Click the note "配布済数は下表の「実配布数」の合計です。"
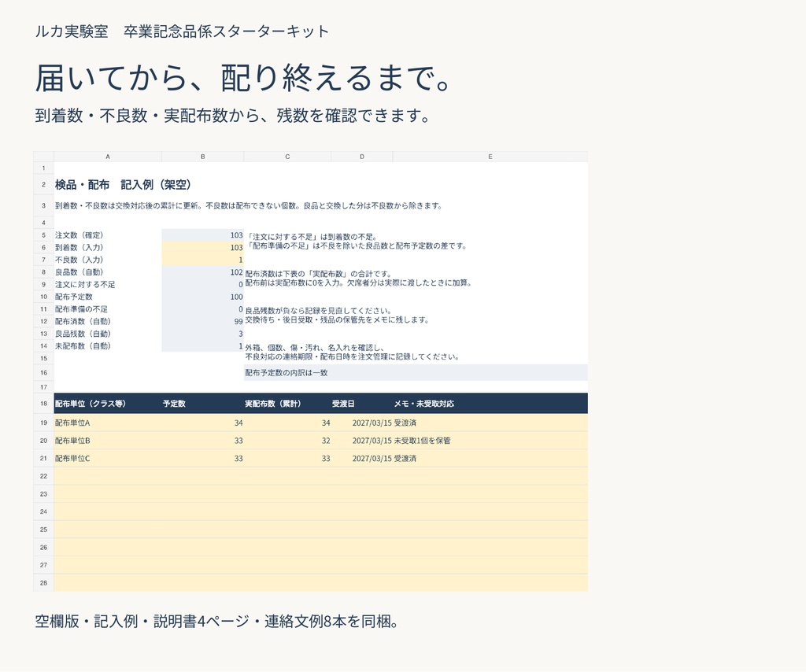This screenshot has height=672, width=806. (x=319, y=274)
